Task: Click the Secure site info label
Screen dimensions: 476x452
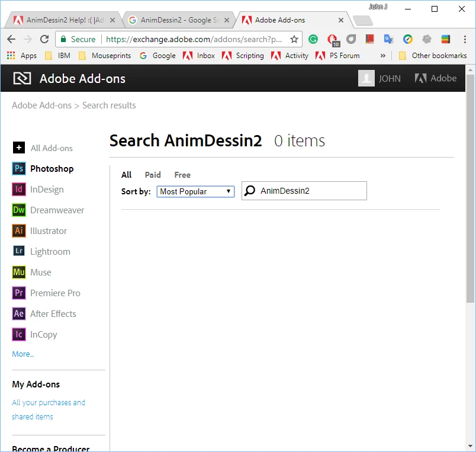Action: point(78,39)
